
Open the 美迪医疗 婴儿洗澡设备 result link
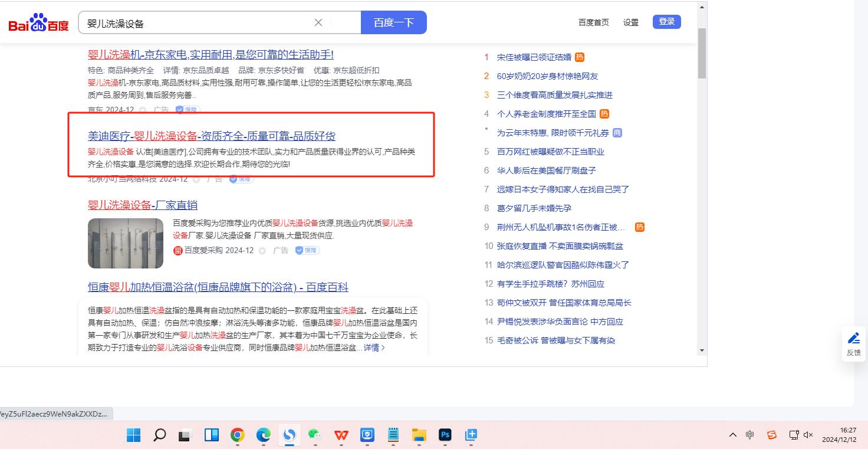point(211,136)
